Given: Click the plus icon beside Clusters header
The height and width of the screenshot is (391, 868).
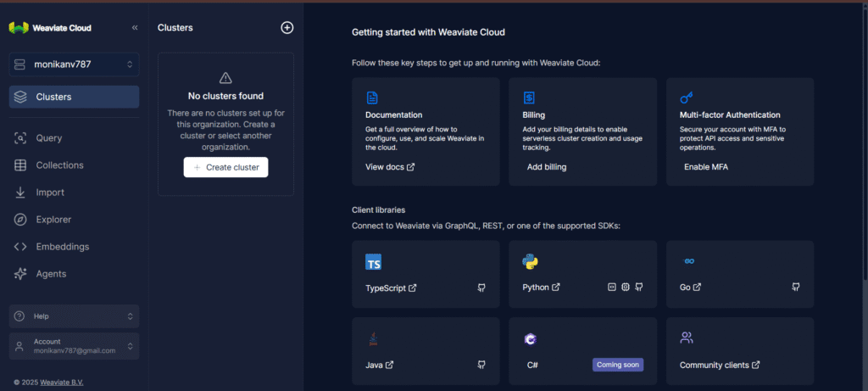Looking at the screenshot, I should point(287,28).
